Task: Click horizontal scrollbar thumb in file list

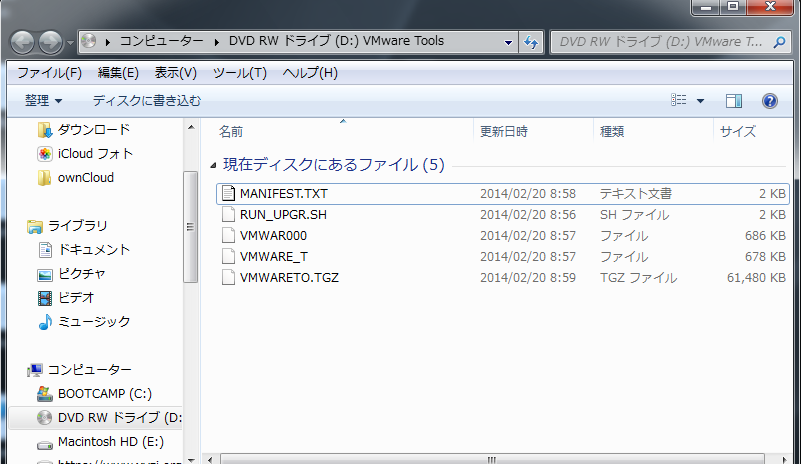Action: click(x=492, y=459)
